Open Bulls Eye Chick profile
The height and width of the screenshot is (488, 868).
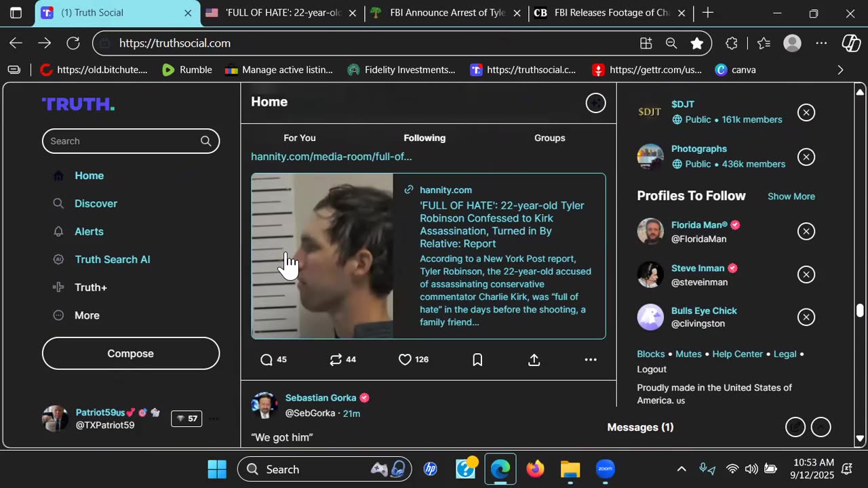pyautogui.click(x=704, y=311)
